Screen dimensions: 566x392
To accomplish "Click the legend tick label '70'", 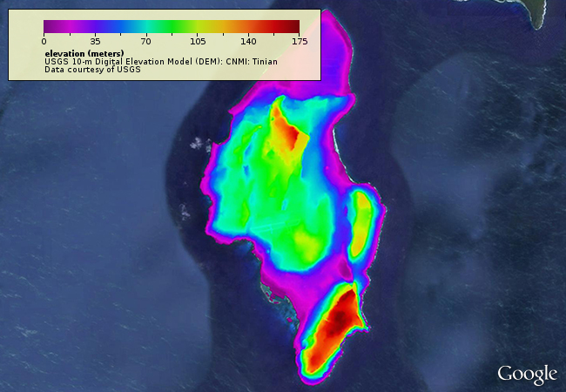I will pos(145,42).
